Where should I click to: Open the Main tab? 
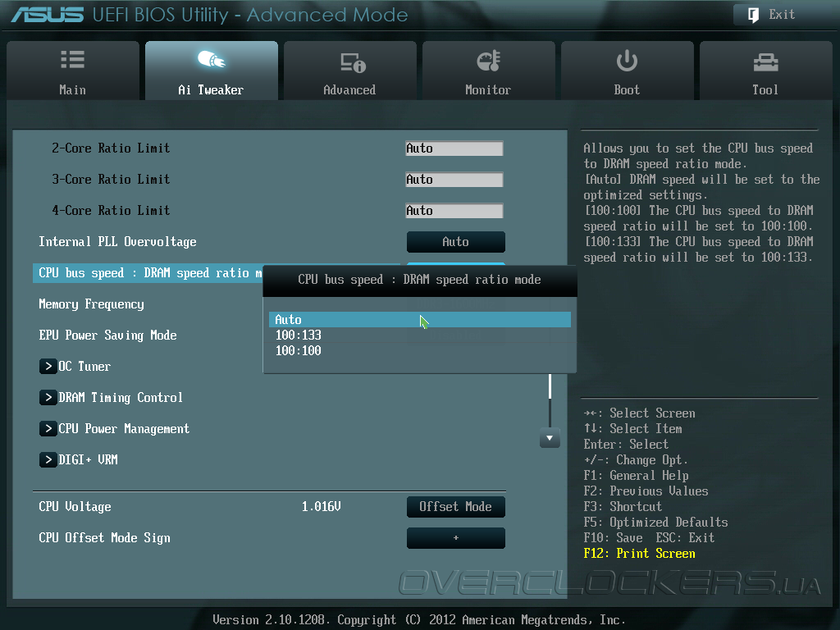73,71
